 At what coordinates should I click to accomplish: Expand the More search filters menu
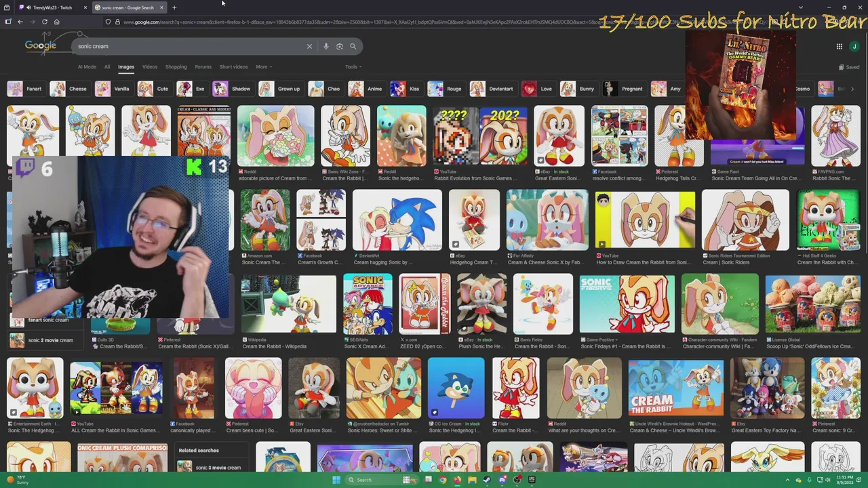264,66
